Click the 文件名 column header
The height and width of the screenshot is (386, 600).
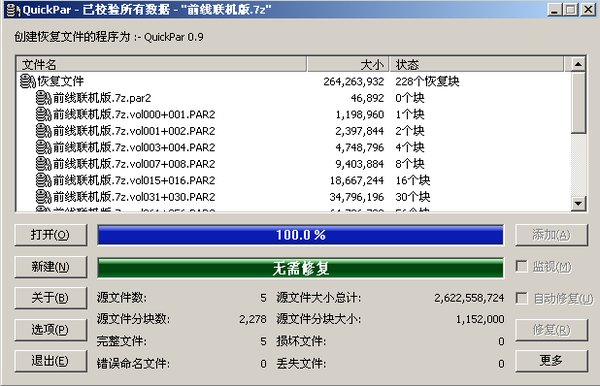click(x=161, y=65)
